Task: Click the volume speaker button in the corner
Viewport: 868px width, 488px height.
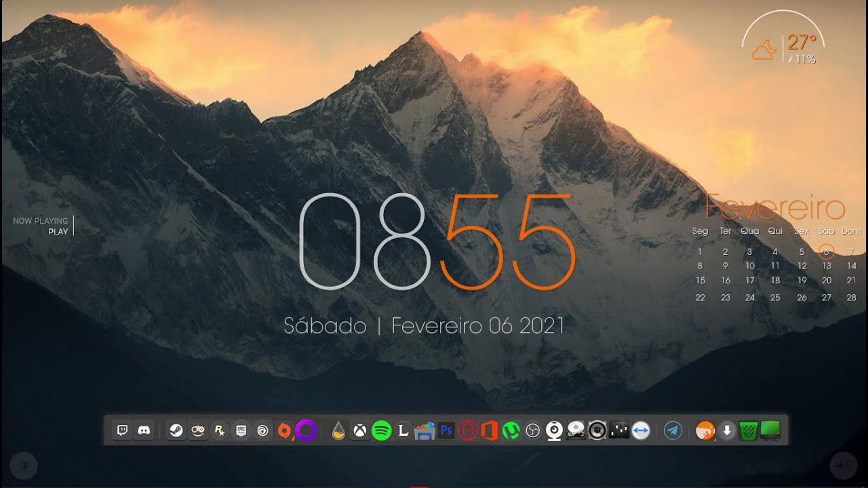Action: (844, 465)
